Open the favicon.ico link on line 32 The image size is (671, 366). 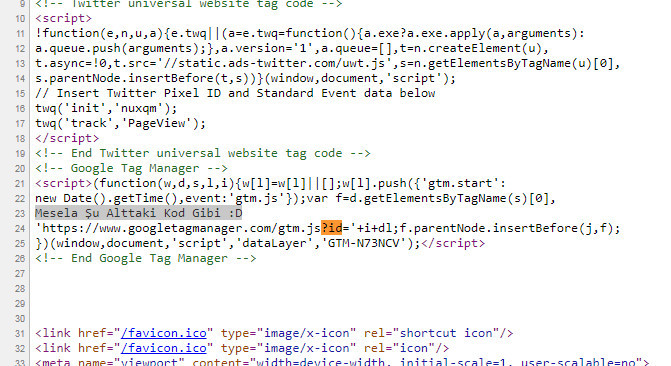(163, 348)
